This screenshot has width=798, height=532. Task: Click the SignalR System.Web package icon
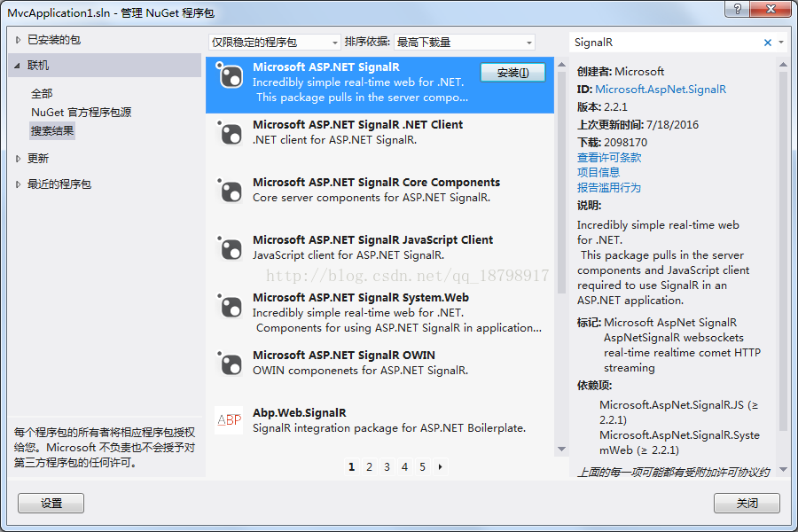[229, 305]
